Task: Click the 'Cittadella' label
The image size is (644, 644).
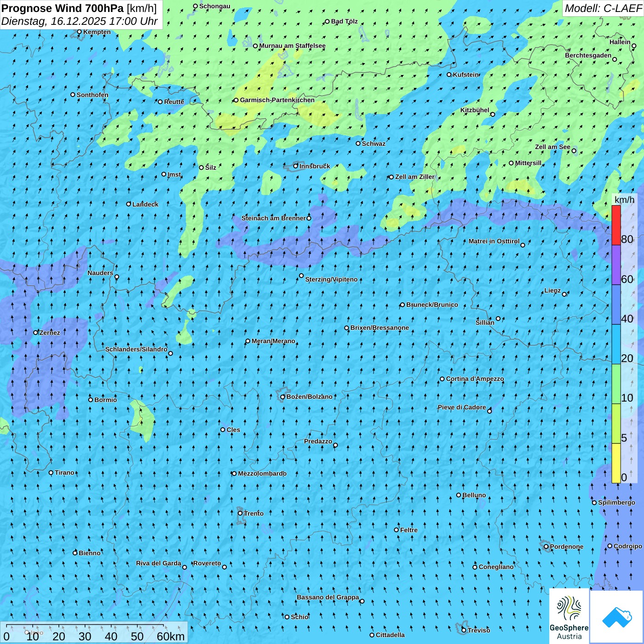Action: pyautogui.click(x=390, y=635)
